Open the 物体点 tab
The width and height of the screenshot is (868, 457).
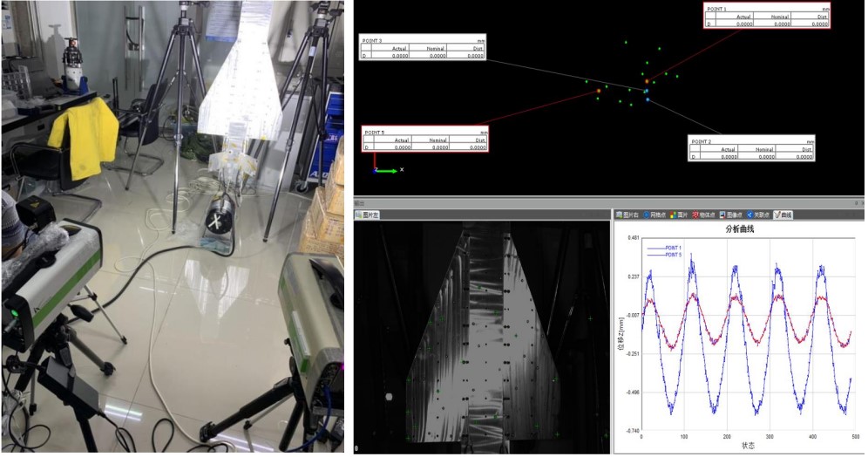click(x=703, y=215)
